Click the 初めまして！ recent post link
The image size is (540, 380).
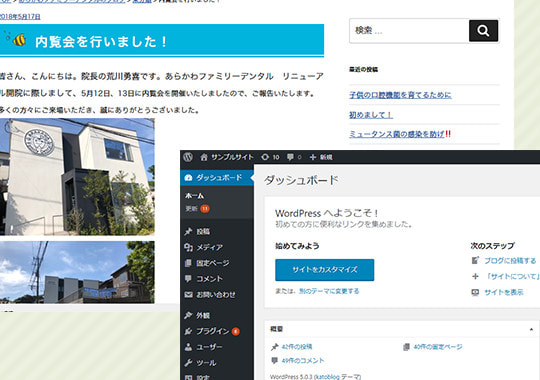371,115
